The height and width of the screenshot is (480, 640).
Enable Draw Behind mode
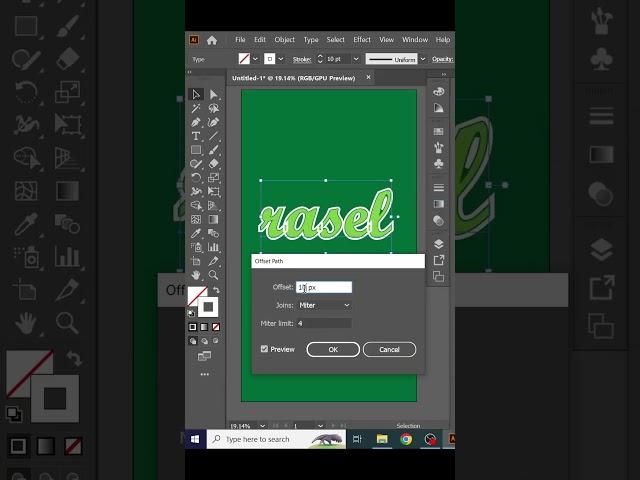pyautogui.click(x=204, y=341)
